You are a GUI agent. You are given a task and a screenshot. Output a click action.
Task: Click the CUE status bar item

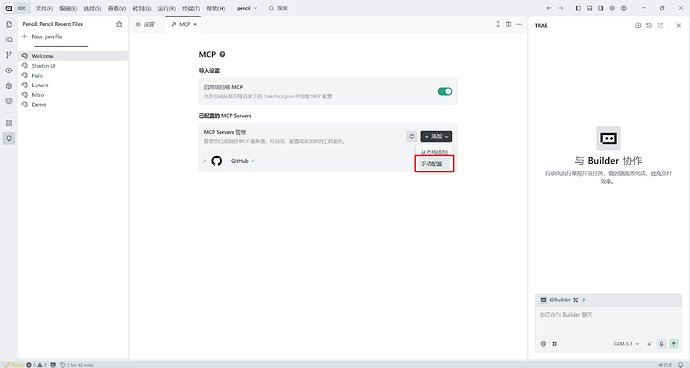coord(665,364)
